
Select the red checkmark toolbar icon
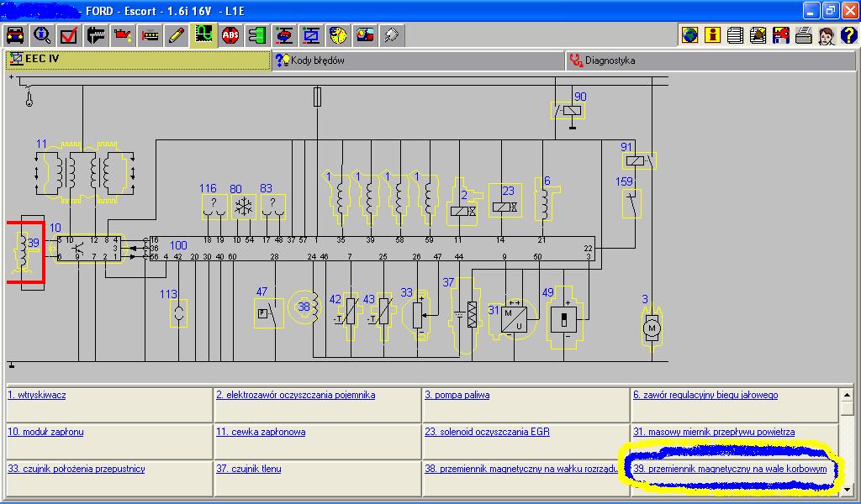pos(68,35)
